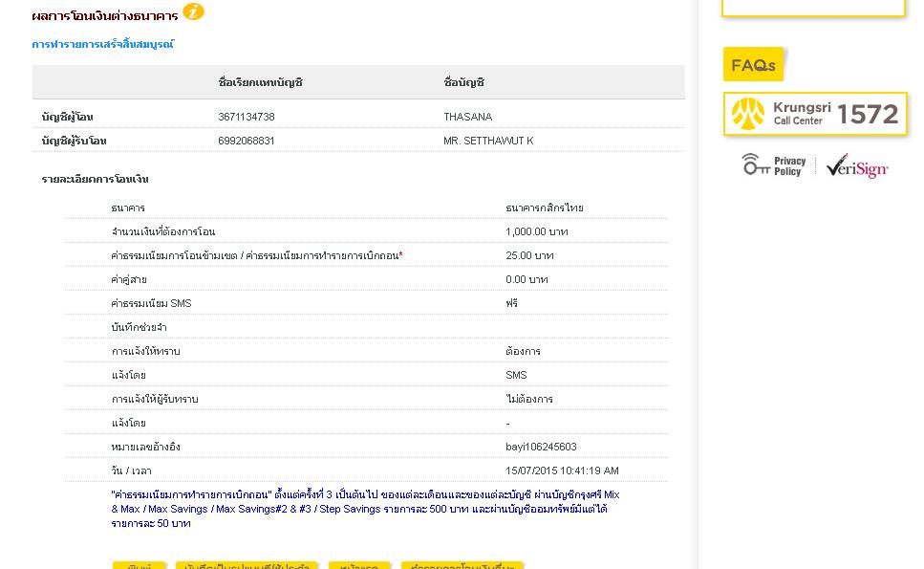The height and width of the screenshot is (569, 924).
Task: Click the 1,000.00 บาท transfer amount
Action: point(537,231)
